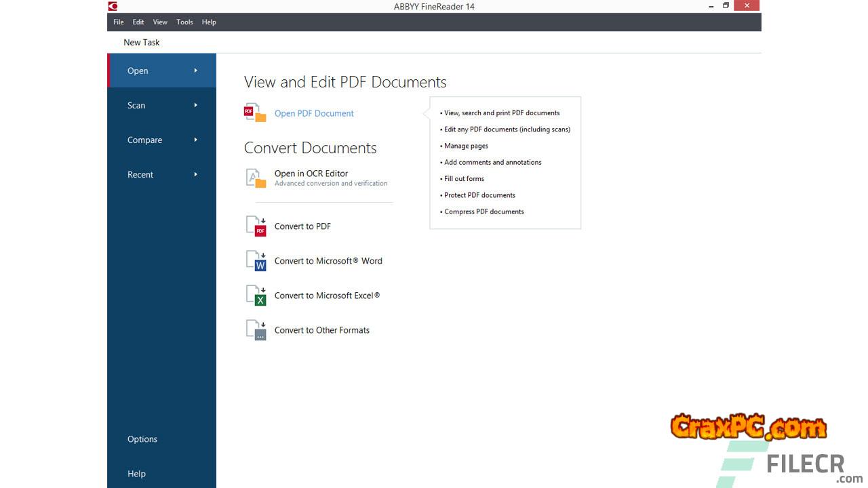The image size is (868, 488).
Task: Click the Convert to PDF icon
Action: [256, 226]
